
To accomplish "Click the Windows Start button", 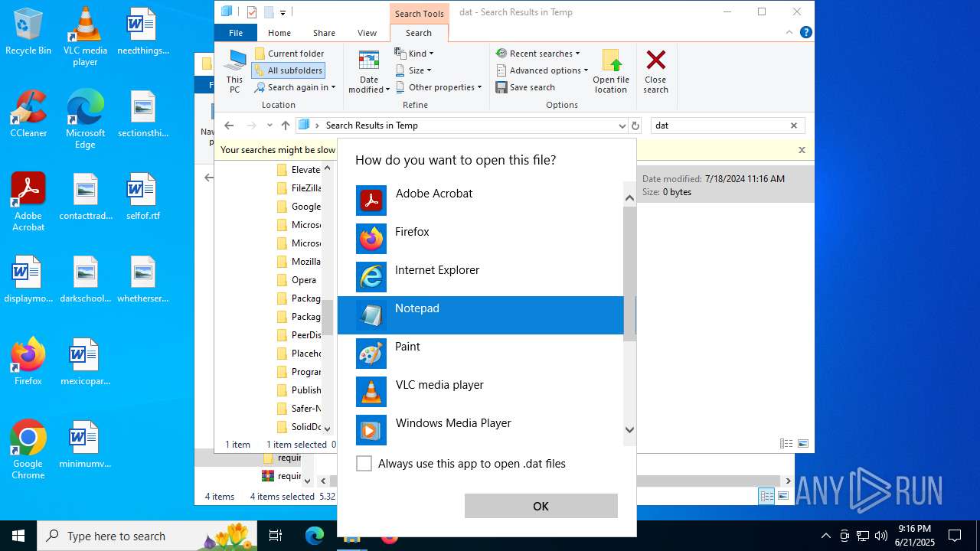I will pos(18,536).
